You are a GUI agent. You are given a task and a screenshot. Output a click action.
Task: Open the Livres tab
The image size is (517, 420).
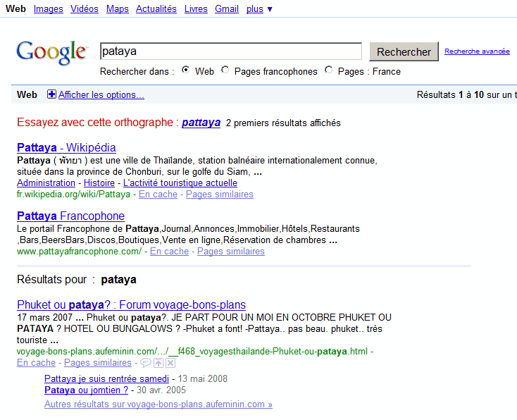pos(196,9)
